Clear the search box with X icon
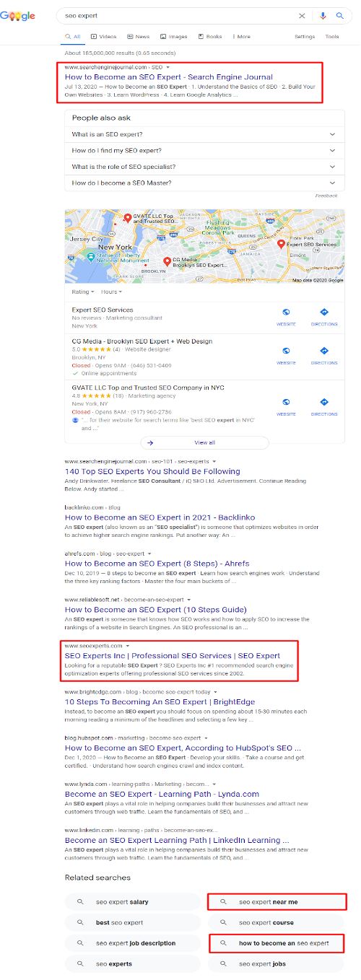The width and height of the screenshot is (361, 980). 302,15
